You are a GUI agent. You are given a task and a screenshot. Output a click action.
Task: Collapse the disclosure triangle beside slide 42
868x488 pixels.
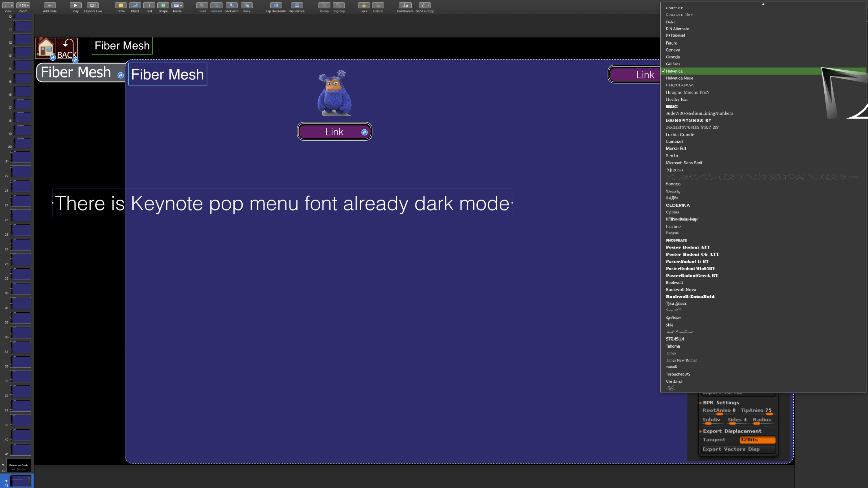[x=3, y=465]
